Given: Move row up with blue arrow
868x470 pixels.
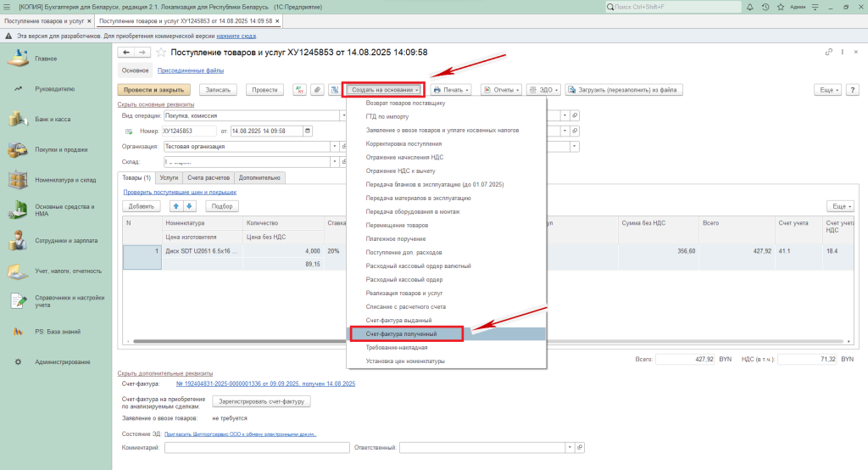Looking at the screenshot, I should (x=176, y=206).
